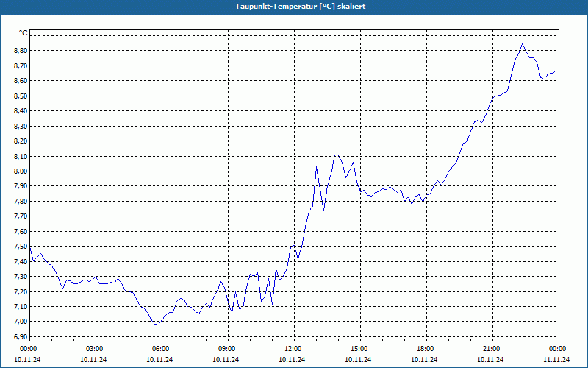The image size is (588, 368).
Task: Click the 10.11.24 date under 12:00
Action: (292, 360)
